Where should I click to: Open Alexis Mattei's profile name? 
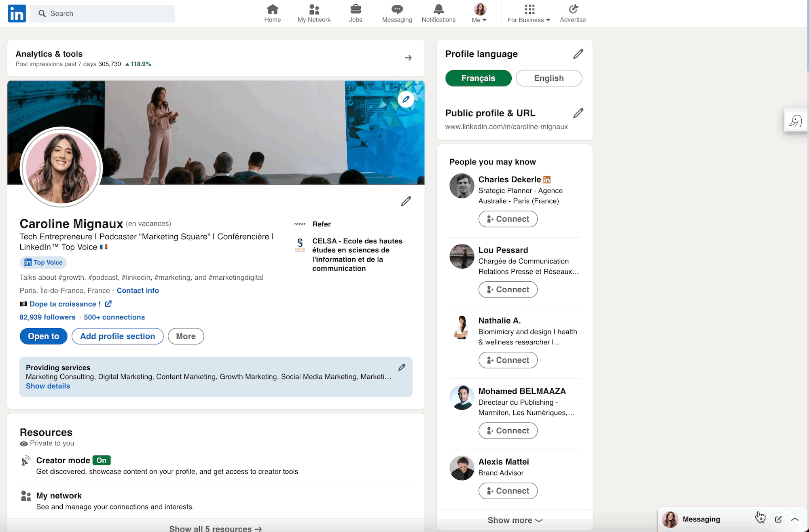[x=504, y=462]
